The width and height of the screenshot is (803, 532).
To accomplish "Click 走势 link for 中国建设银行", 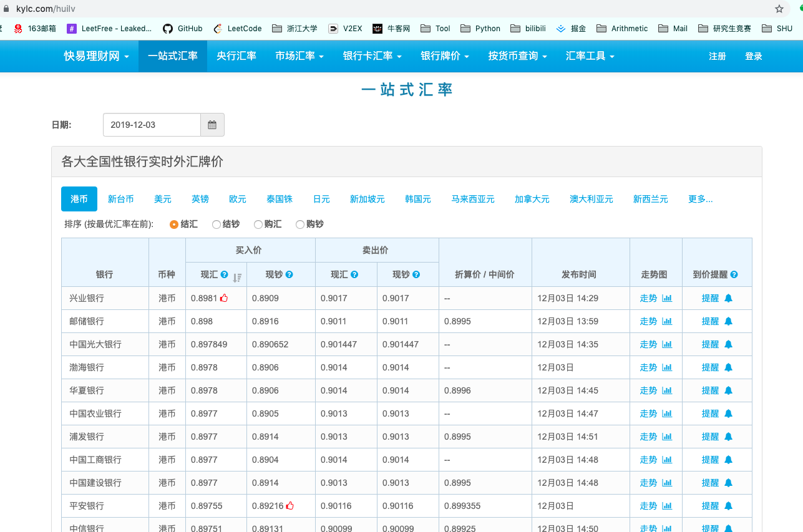I will coord(649,483).
